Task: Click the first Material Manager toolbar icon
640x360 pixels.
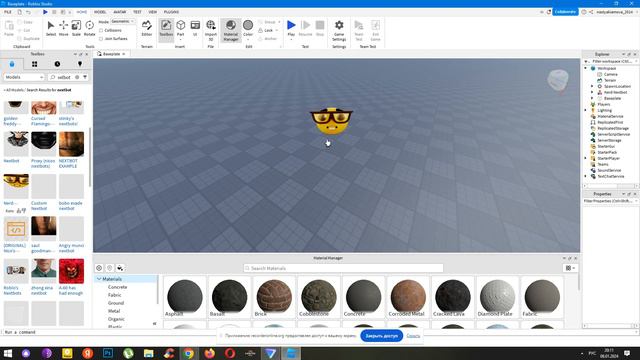Action: [99, 268]
